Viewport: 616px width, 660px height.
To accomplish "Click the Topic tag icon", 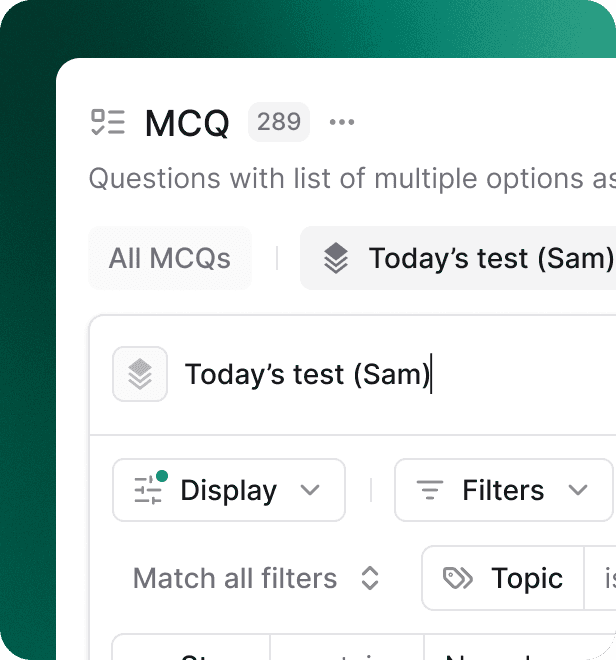I will (x=458, y=578).
